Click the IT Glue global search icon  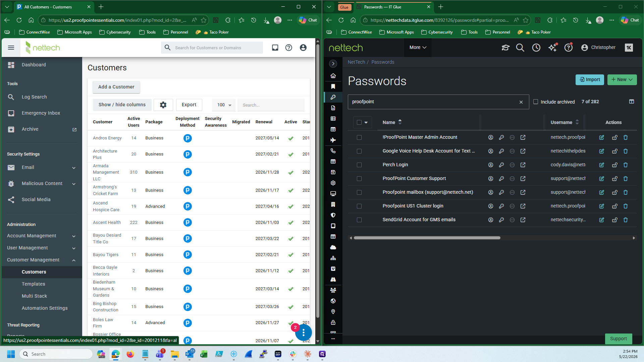pyautogui.click(x=520, y=48)
